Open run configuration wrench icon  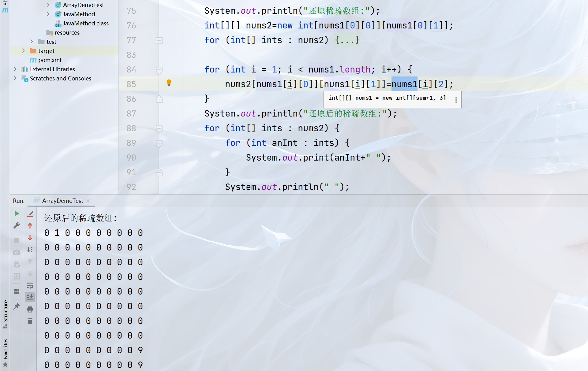(x=17, y=225)
